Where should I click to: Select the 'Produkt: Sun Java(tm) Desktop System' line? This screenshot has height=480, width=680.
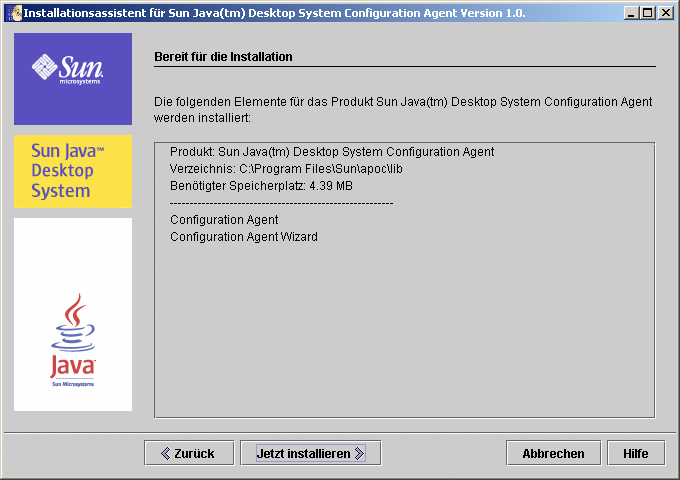pos(332,152)
